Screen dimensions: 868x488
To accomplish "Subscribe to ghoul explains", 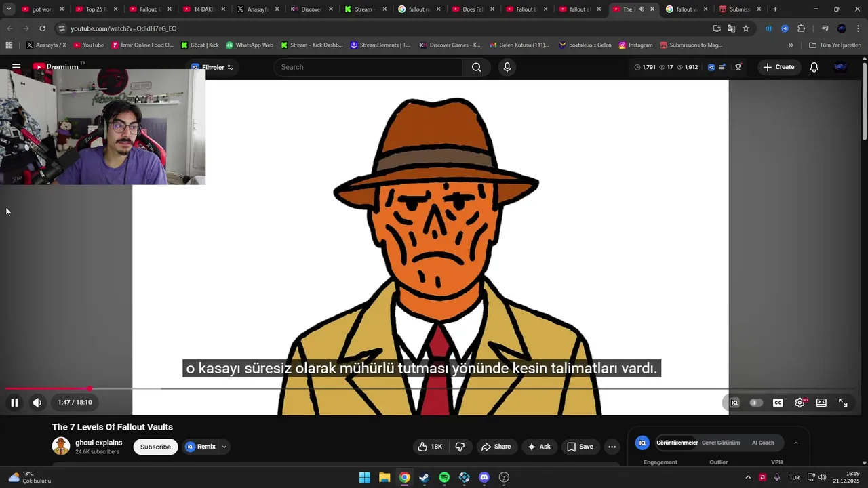I will (155, 447).
